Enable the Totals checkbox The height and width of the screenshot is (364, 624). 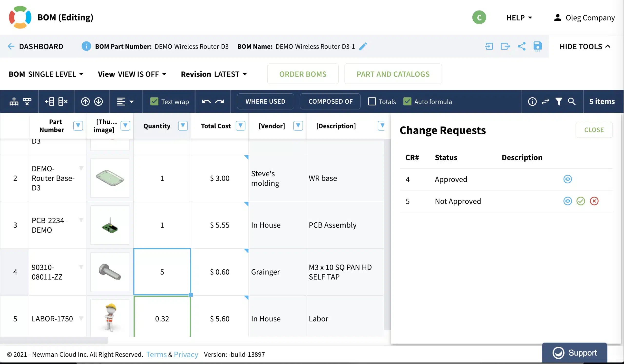tap(372, 101)
